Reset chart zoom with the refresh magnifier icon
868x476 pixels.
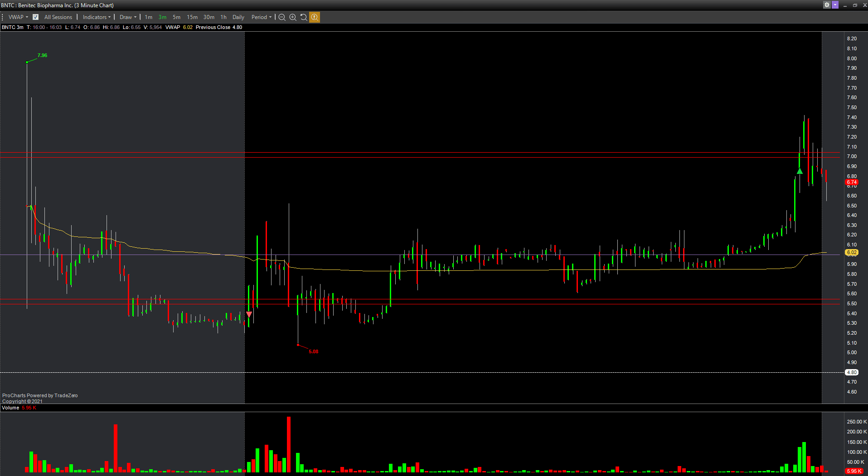(304, 17)
